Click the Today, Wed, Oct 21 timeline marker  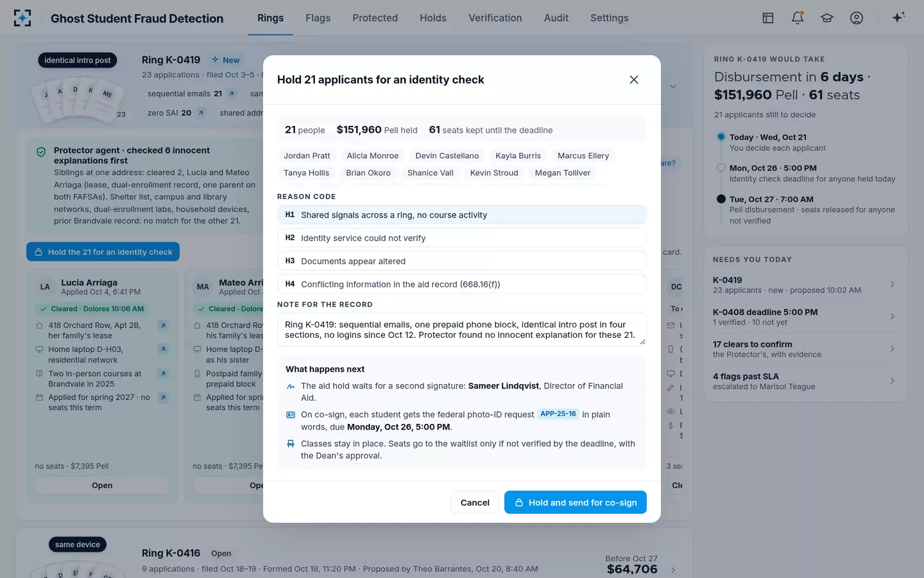pyautogui.click(x=721, y=137)
